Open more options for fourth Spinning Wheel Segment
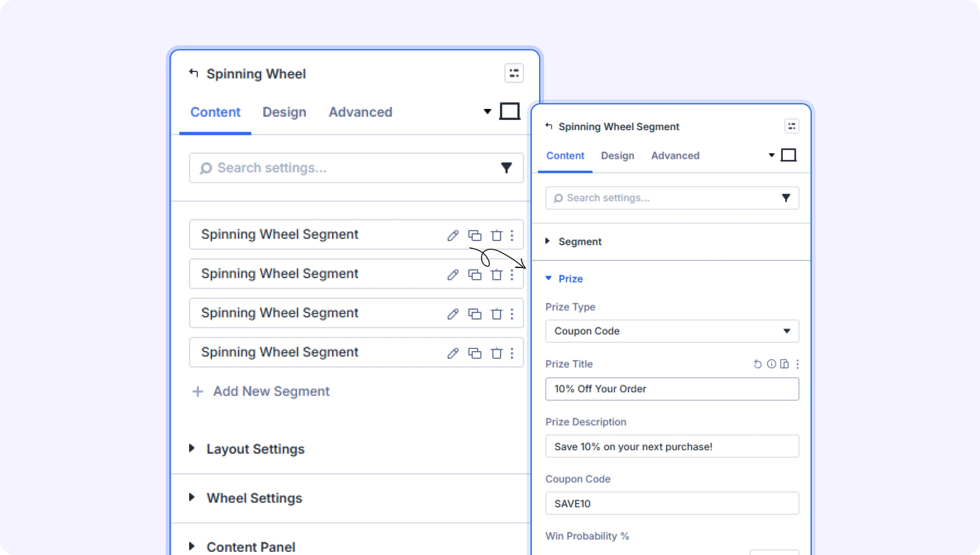This screenshot has height=555, width=980. (512, 353)
